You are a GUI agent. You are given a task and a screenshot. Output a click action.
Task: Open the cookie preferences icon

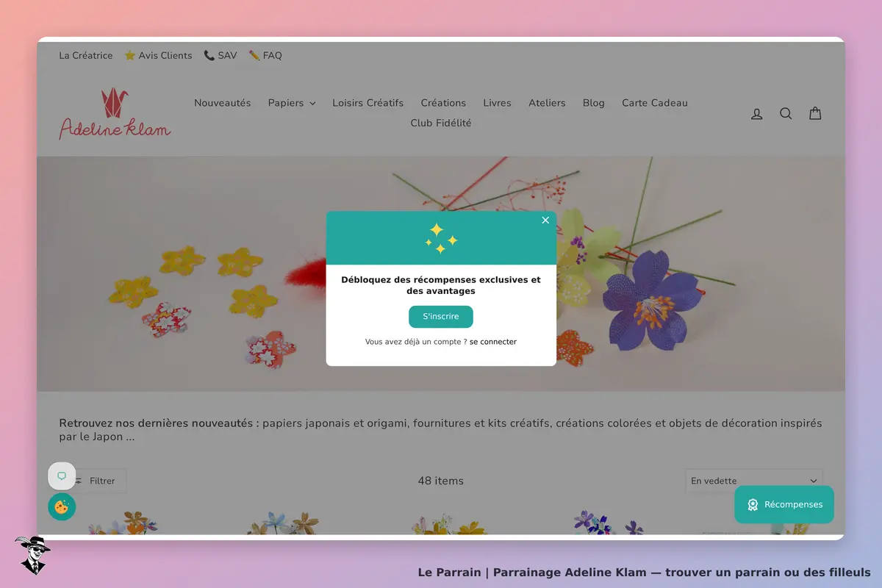(x=62, y=506)
